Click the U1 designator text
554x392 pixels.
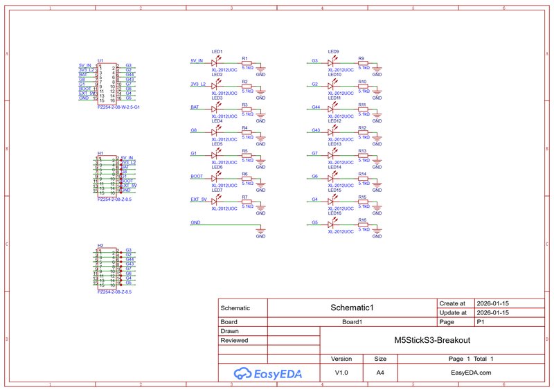click(x=100, y=61)
